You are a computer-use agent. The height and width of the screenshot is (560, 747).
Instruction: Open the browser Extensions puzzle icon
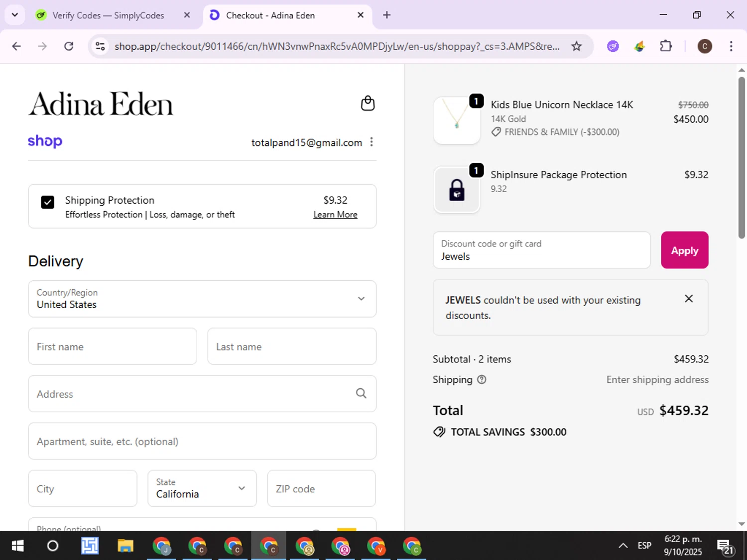(666, 46)
